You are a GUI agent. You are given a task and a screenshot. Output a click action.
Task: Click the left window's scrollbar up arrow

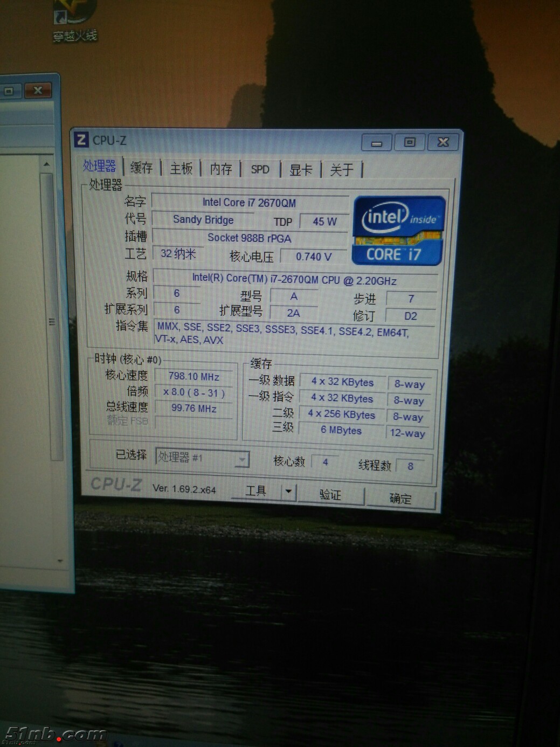(47, 164)
